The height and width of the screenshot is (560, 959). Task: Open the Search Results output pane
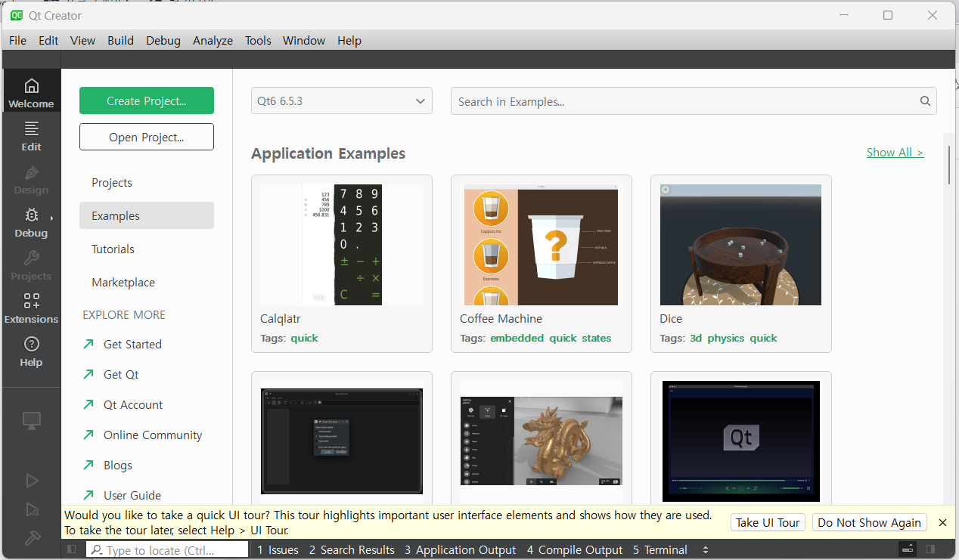(x=352, y=550)
